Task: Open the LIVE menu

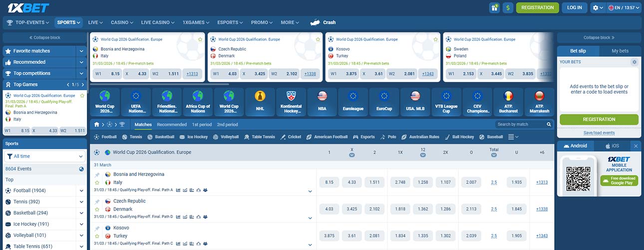Action: pyautogui.click(x=95, y=22)
